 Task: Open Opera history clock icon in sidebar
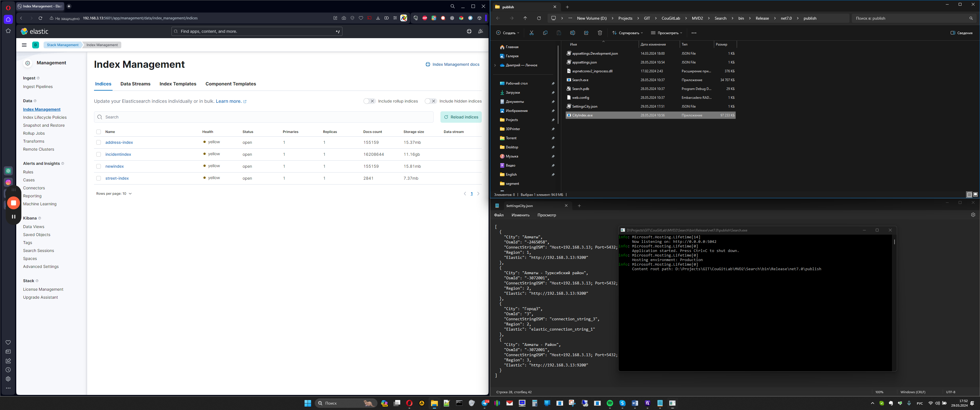coord(8,370)
